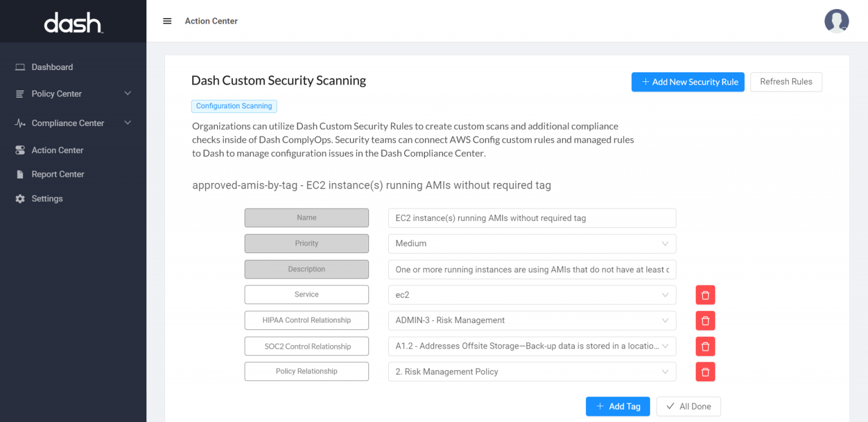
Task: Click the hamburger menu icon
Action: [167, 21]
